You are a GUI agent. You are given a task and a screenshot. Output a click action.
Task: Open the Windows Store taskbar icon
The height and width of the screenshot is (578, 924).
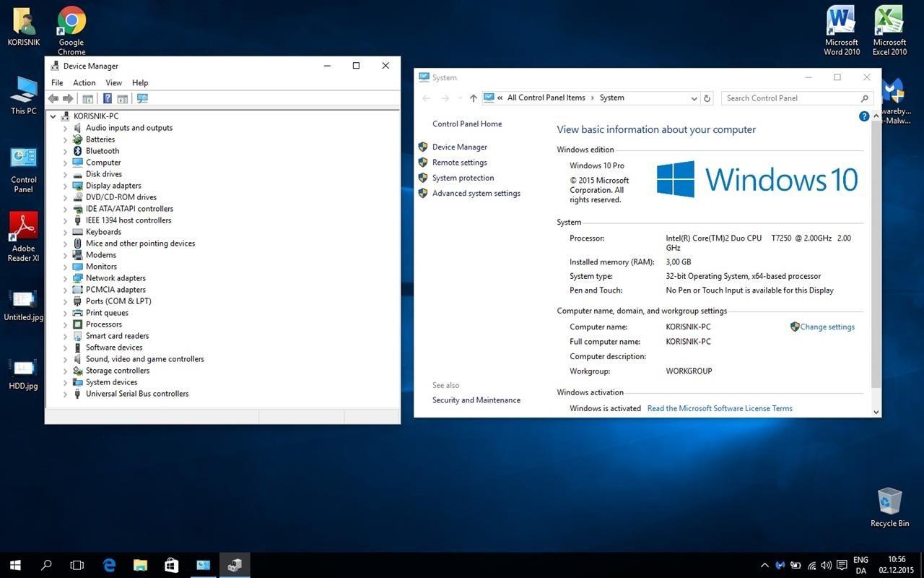pos(171,565)
